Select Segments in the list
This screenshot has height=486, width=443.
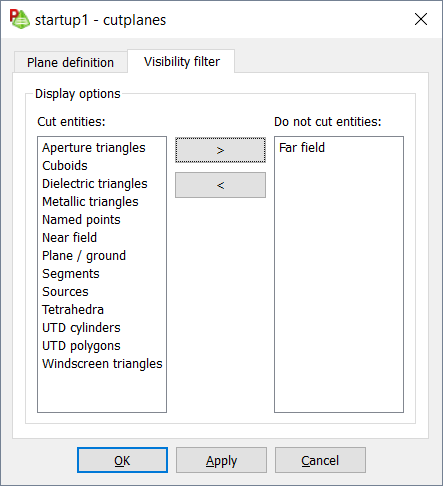coord(71,274)
